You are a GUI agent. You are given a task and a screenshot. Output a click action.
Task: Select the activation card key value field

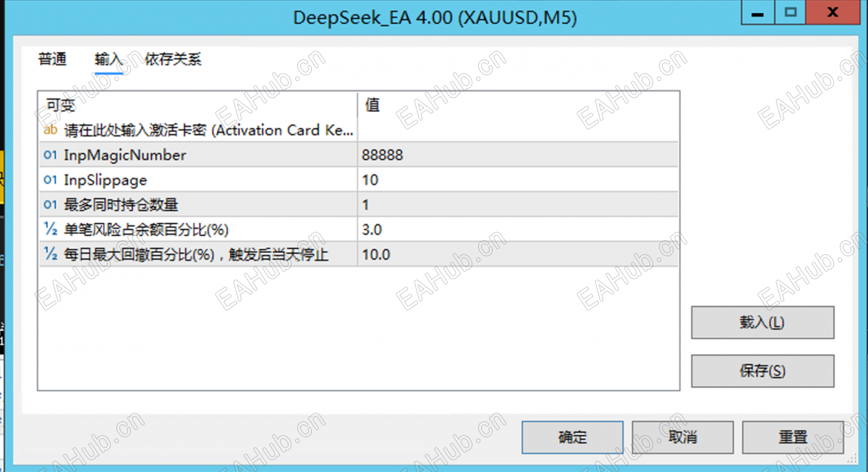coord(518,130)
